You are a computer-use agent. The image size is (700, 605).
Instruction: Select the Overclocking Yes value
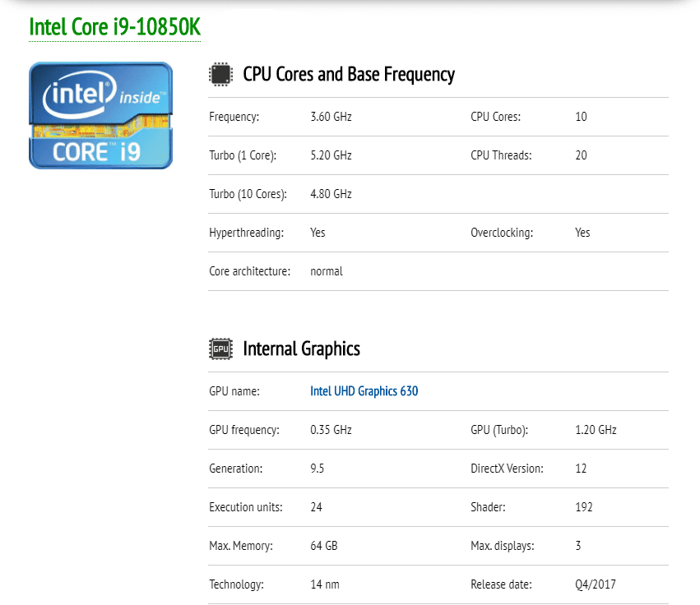(x=582, y=233)
